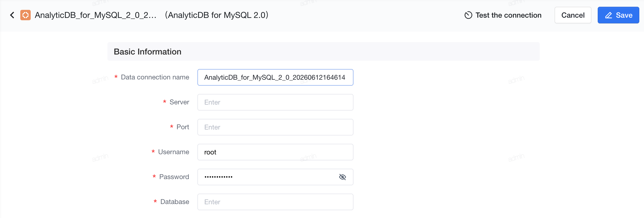The width and height of the screenshot is (644, 218).
Task: Click the Username field containing root
Action: [x=275, y=152]
